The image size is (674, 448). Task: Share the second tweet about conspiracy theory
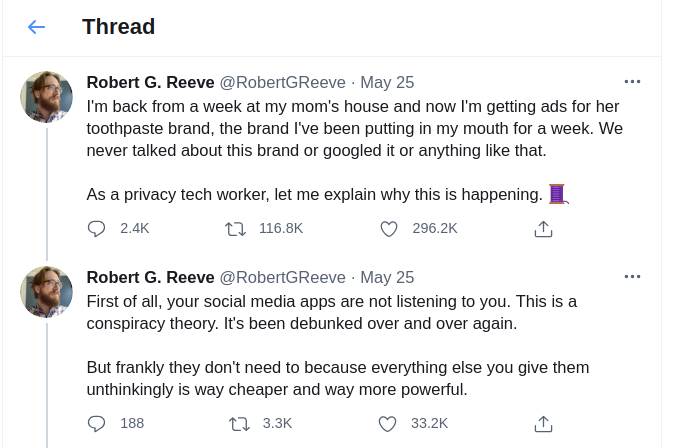(543, 424)
